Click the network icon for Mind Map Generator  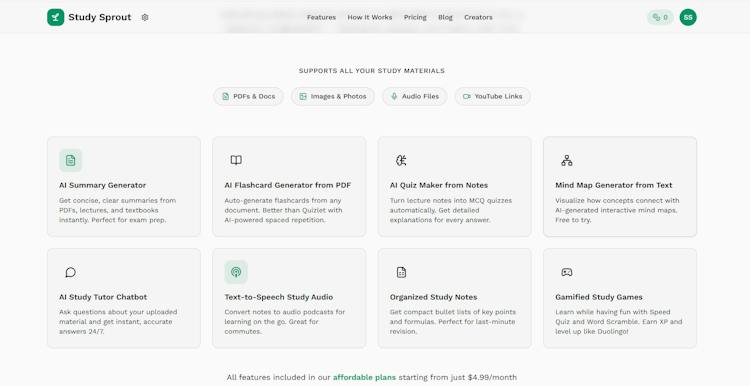coord(567,160)
